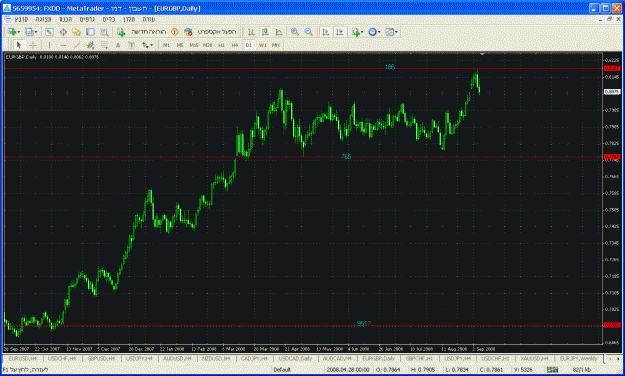Image resolution: width=625 pixels, height=376 pixels.
Task: Set timeframe to W1
Action: pos(262,45)
